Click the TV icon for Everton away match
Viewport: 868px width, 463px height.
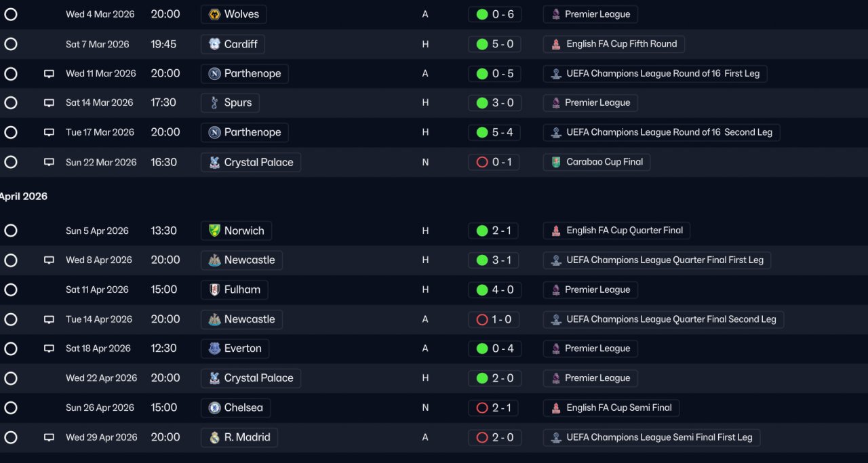click(49, 348)
